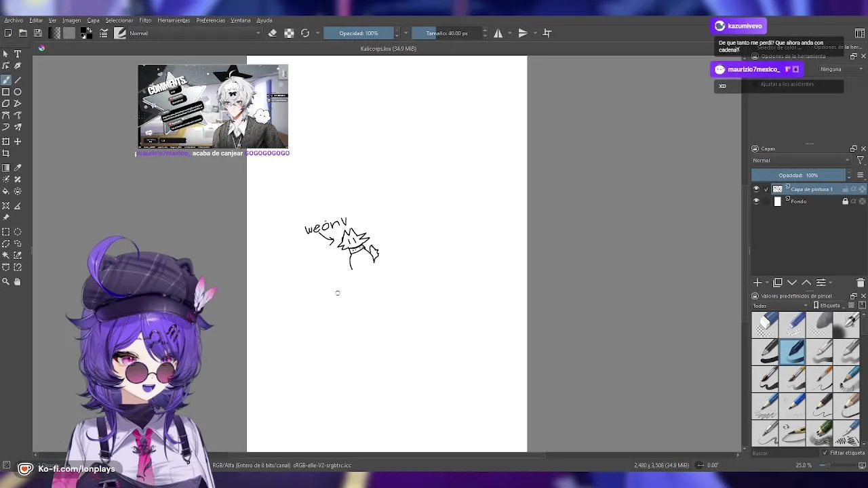
Task: Open the Editar menu
Action: [36, 20]
